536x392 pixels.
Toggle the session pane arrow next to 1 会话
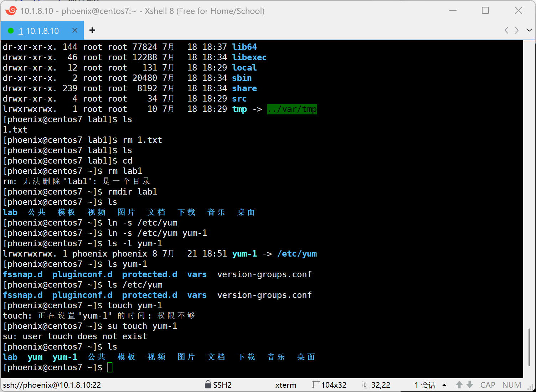[444, 385]
